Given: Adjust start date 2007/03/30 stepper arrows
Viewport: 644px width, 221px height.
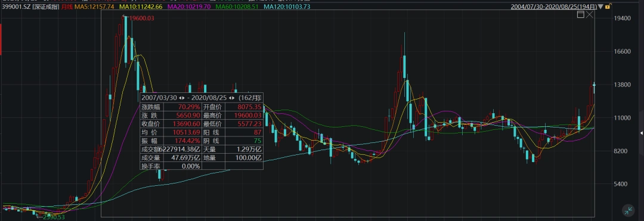Looking at the screenshot, I should coord(182,98).
